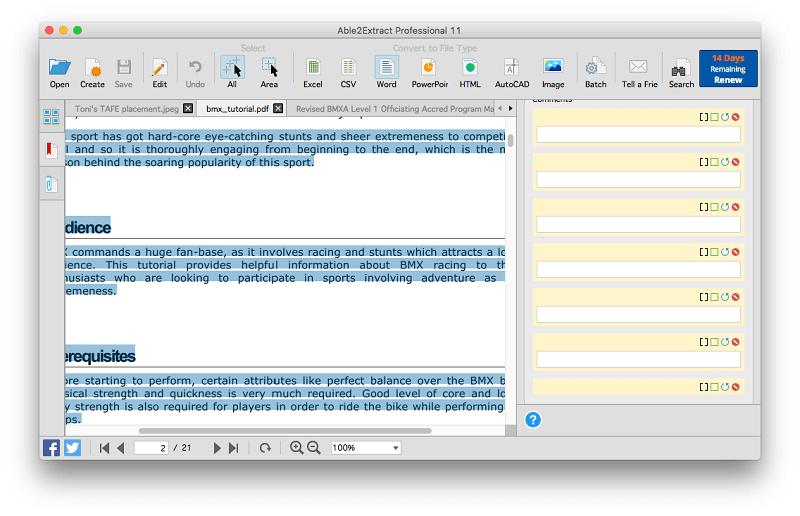Image resolution: width=800 pixels, height=516 pixels.
Task: Click the text field of the topmost comment
Action: tap(638, 135)
